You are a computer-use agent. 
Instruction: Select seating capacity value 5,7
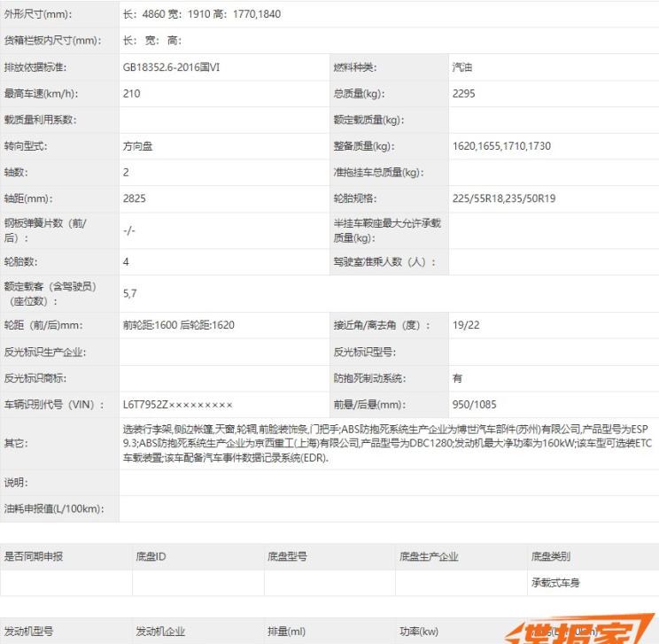(130, 293)
